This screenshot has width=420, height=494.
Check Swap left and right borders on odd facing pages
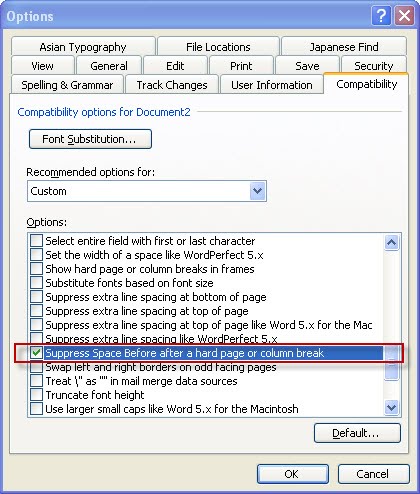(36, 367)
